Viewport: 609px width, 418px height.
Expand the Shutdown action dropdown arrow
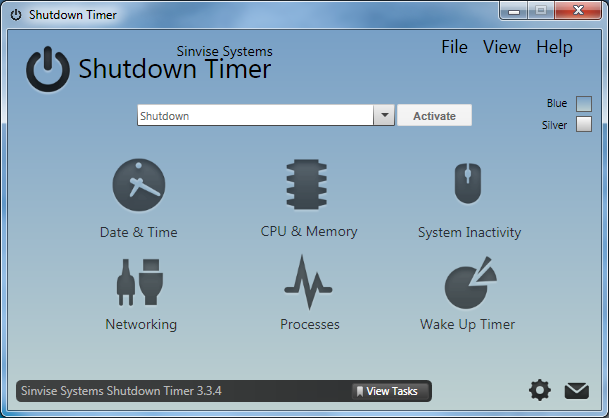click(x=384, y=115)
